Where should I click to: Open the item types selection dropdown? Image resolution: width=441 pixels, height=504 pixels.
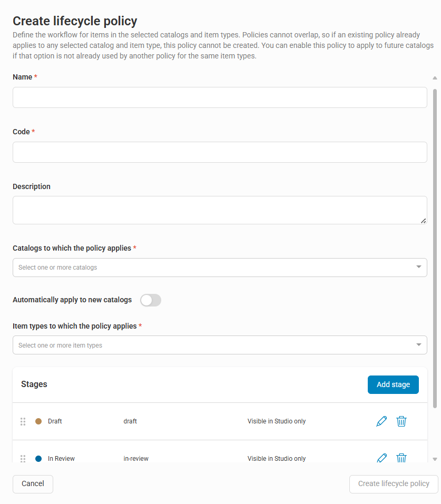[x=220, y=345]
